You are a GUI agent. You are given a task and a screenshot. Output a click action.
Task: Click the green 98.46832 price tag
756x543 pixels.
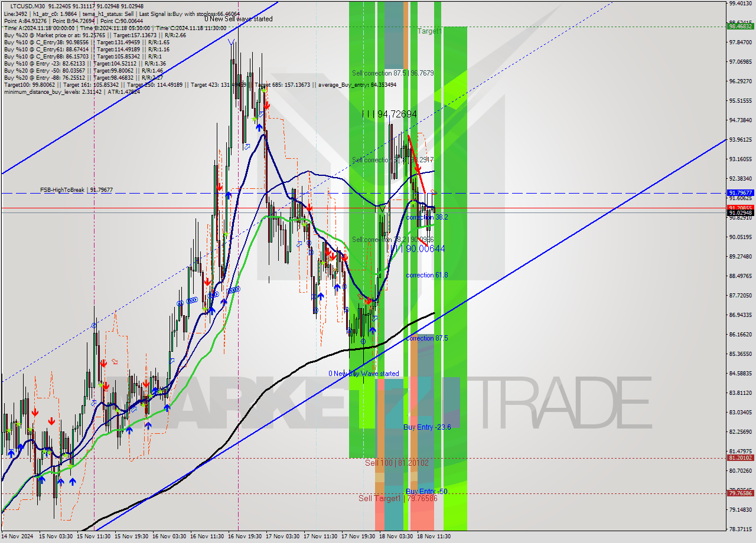741,26
